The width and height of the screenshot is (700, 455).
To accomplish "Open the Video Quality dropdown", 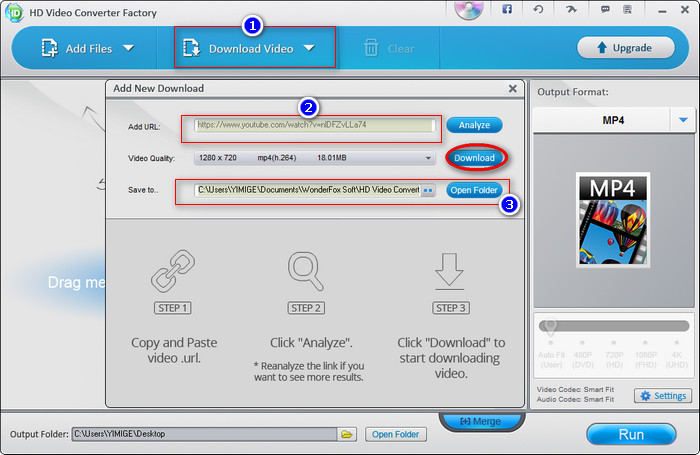I will pos(315,158).
